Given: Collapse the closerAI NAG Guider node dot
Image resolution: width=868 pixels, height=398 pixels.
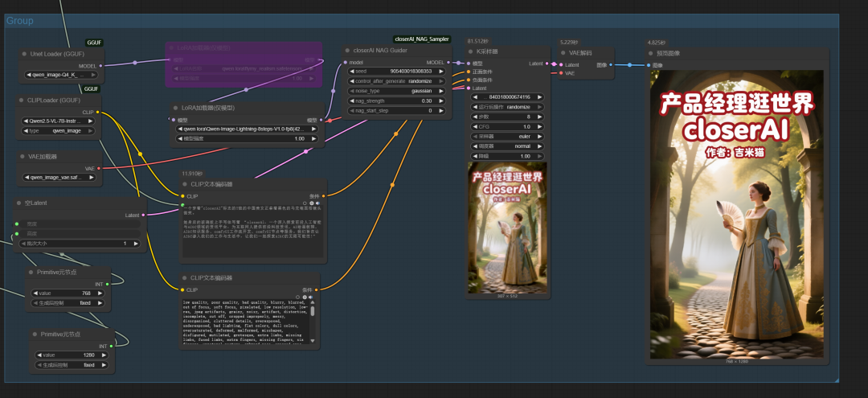Looking at the screenshot, I should tap(348, 51).
